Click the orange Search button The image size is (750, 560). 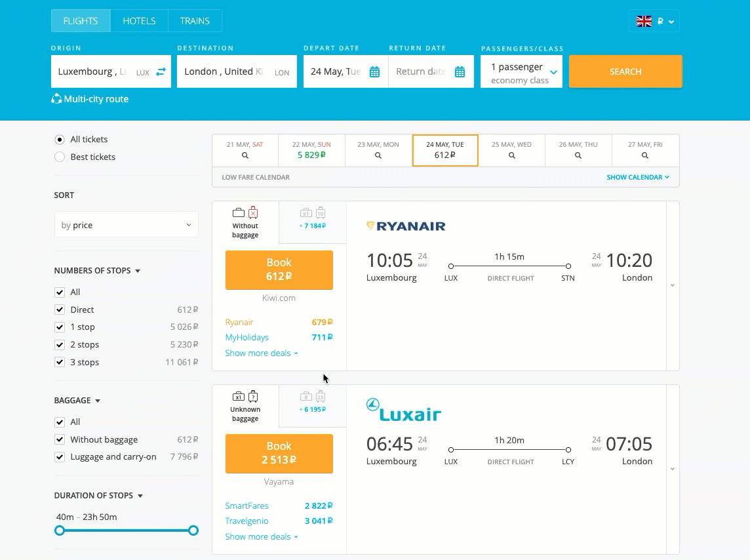(x=625, y=71)
